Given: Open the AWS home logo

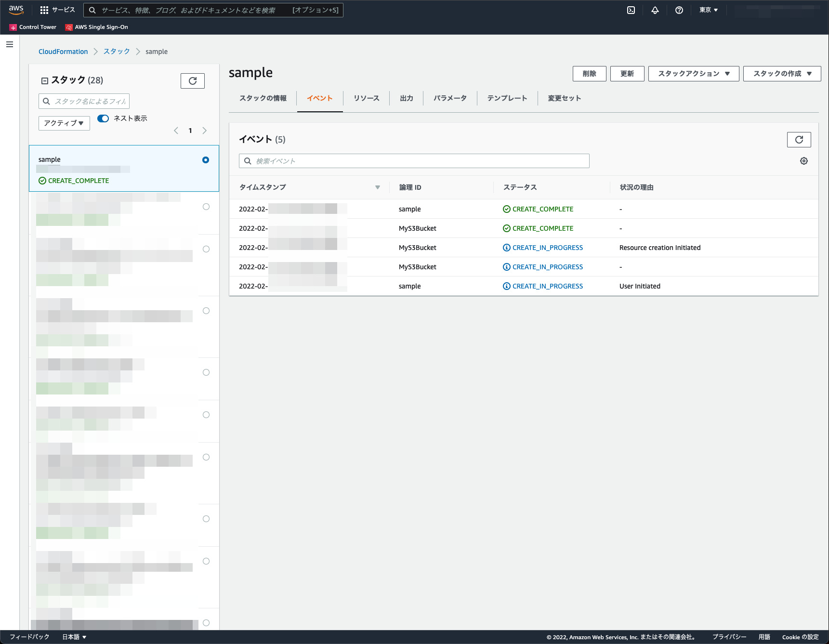Looking at the screenshot, I should coord(16,10).
